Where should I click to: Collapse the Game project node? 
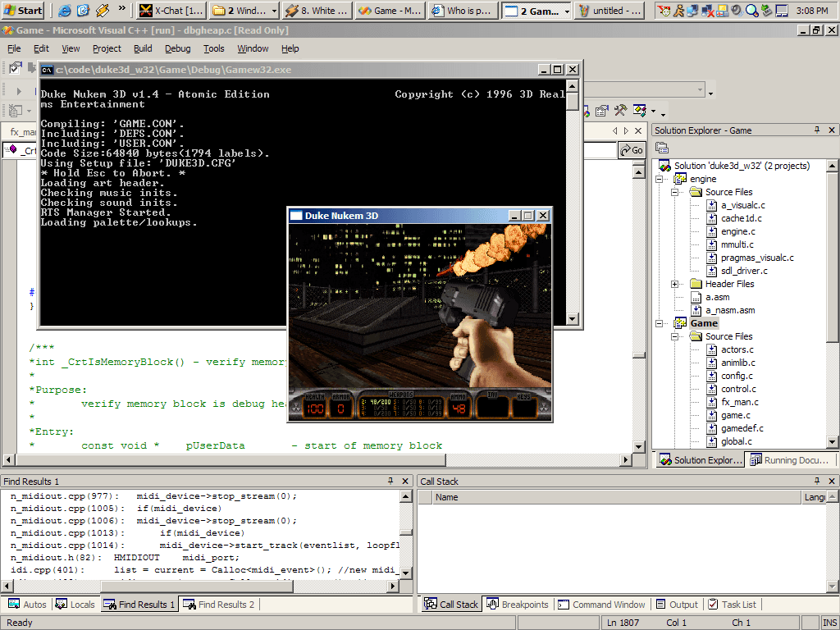pyautogui.click(x=660, y=323)
